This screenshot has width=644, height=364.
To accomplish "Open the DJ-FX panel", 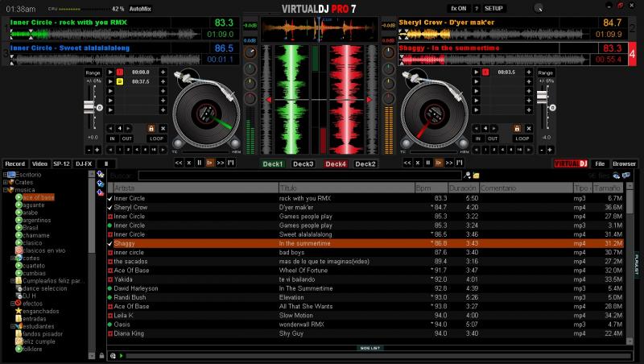I will 84,163.
